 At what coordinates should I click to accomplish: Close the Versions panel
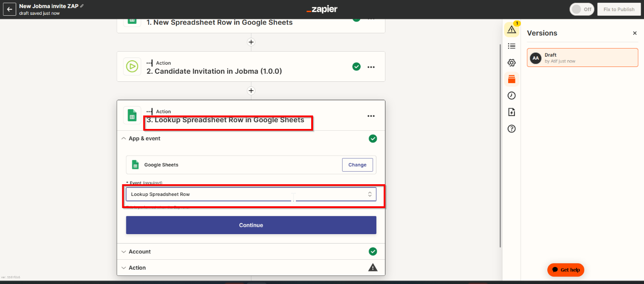(635, 33)
